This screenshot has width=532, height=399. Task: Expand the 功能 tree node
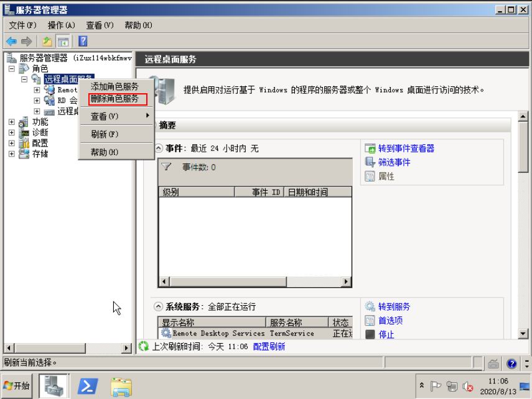coord(12,122)
